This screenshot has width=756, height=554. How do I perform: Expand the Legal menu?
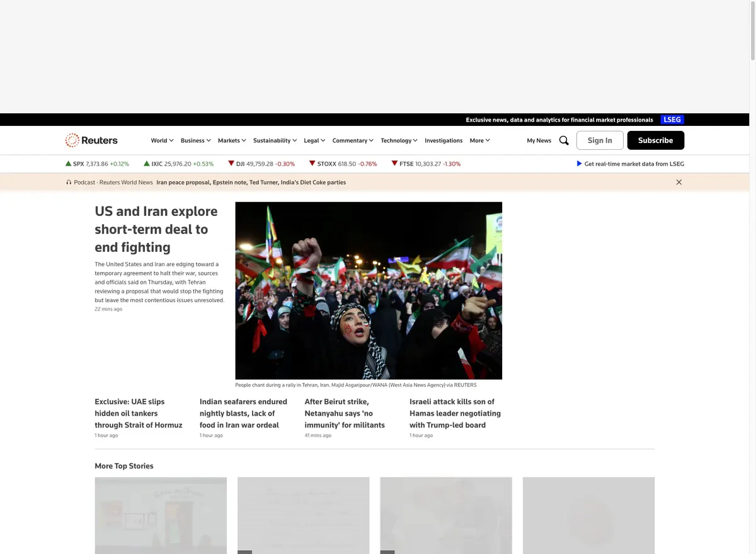pos(314,140)
